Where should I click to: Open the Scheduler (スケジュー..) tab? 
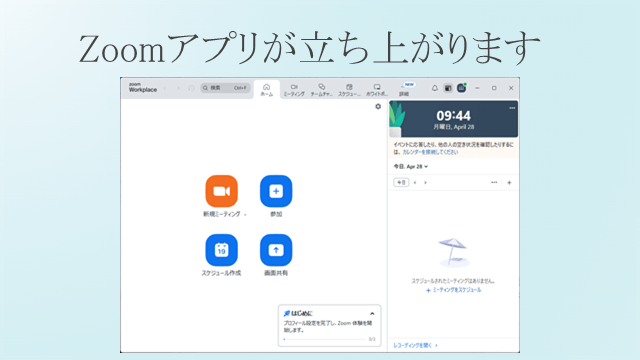(x=349, y=90)
